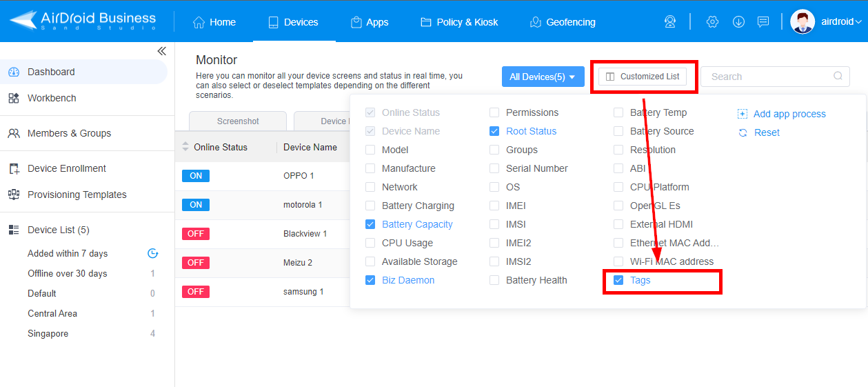Expand the airdroid account dropdown

(842, 21)
